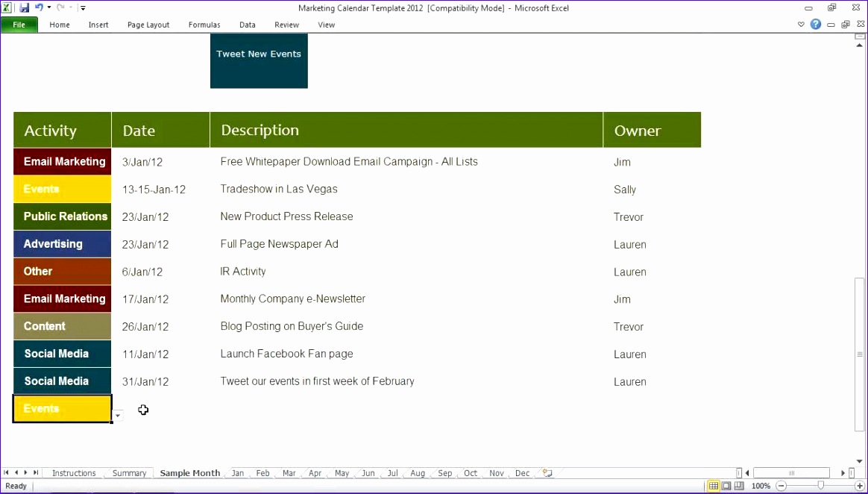Open the Formulas ribbon tab
The image size is (868, 494).
click(x=204, y=25)
